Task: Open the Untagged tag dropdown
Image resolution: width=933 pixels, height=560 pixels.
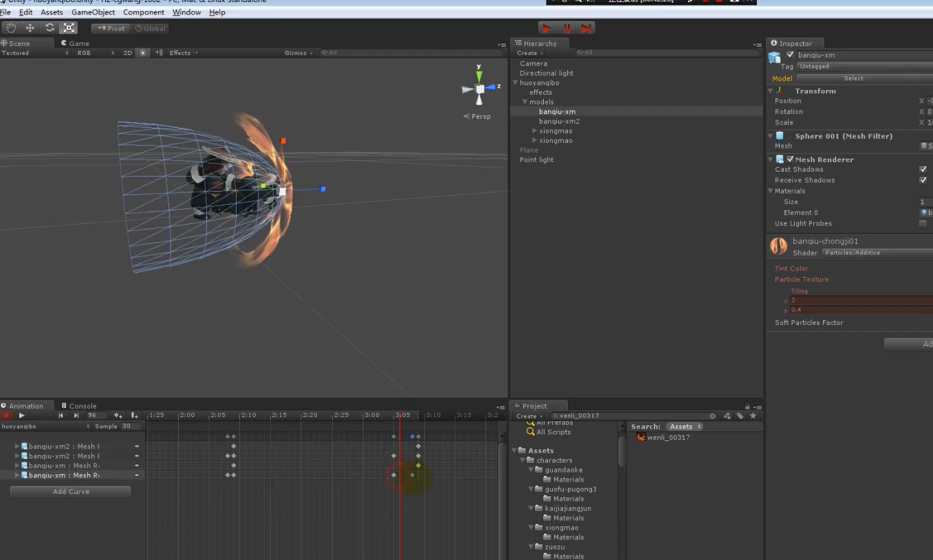Action: tap(865, 66)
